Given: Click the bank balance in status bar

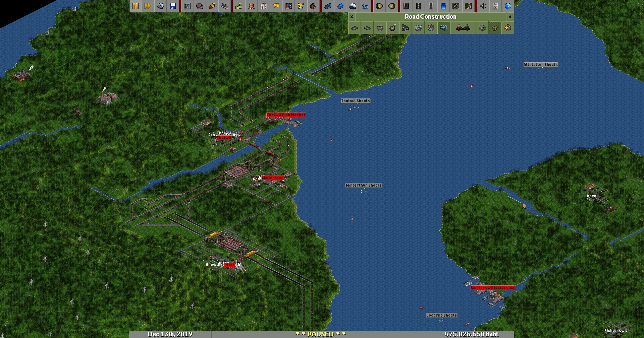Looking at the screenshot, I should (471, 334).
